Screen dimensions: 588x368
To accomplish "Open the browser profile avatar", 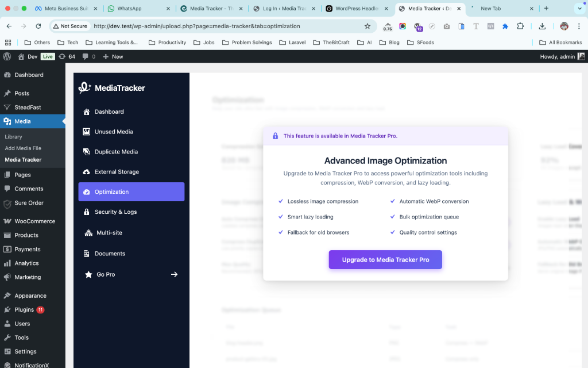I will (564, 26).
